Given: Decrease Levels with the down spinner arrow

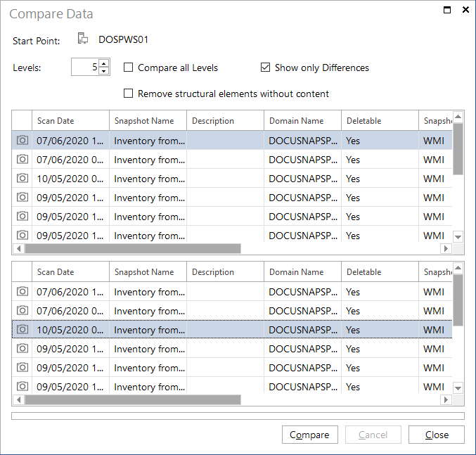Looking at the screenshot, I should pyautogui.click(x=104, y=71).
